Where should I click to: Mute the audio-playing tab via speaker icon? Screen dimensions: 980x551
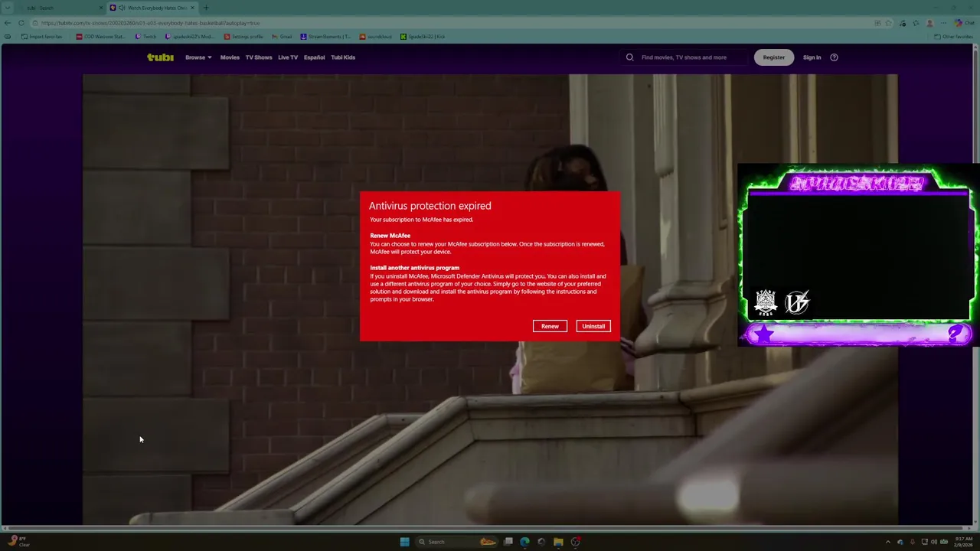tap(122, 8)
